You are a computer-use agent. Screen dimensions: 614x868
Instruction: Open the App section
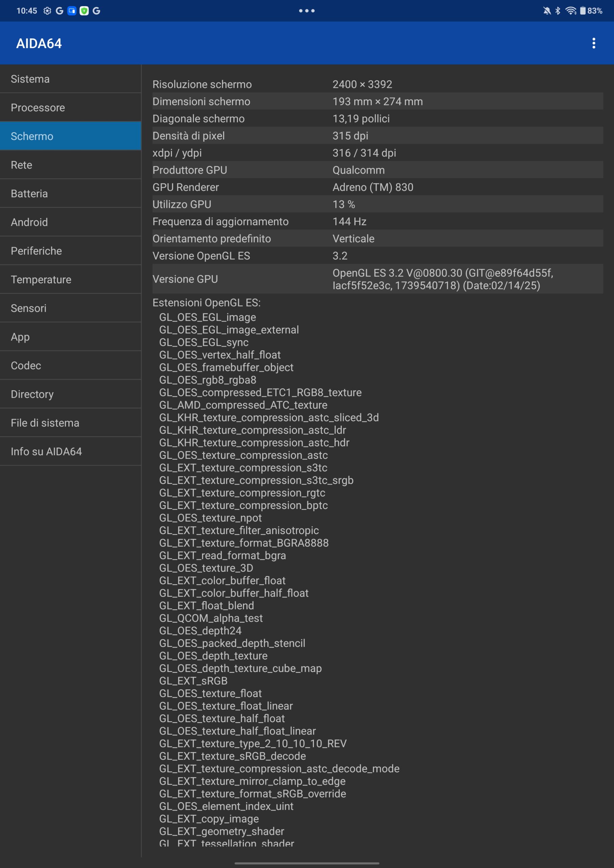click(71, 337)
